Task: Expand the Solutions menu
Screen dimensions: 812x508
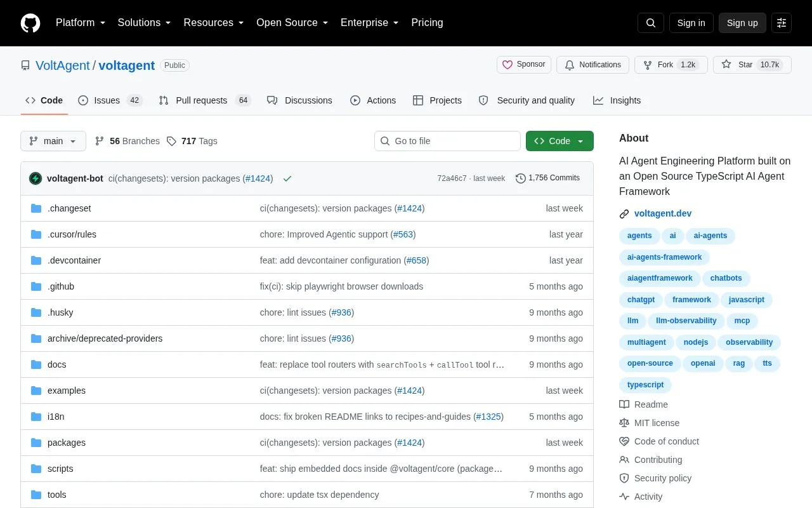Action: pyautogui.click(x=144, y=23)
